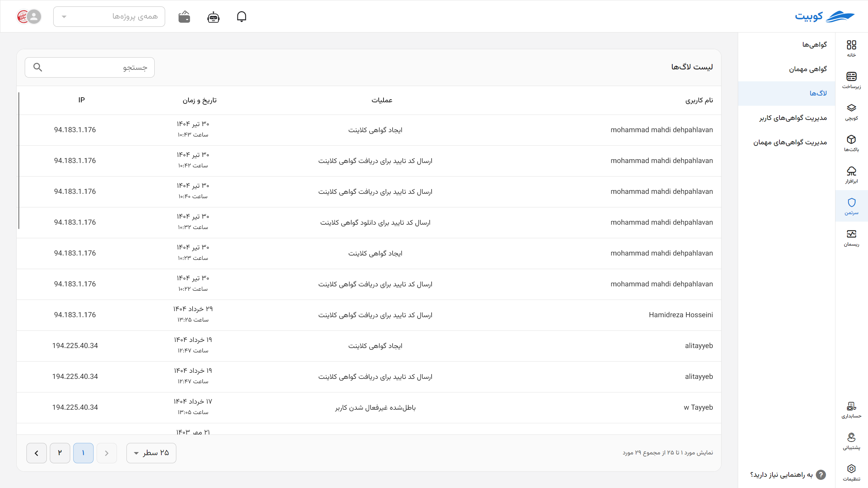Click the w Tayyeb username cell
The image size is (868, 488).
[x=698, y=407]
